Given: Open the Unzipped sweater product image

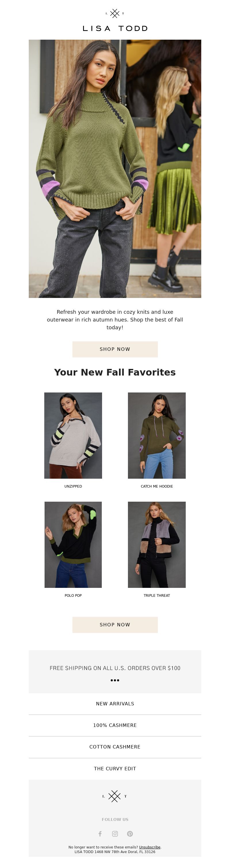Looking at the screenshot, I should (73, 435).
